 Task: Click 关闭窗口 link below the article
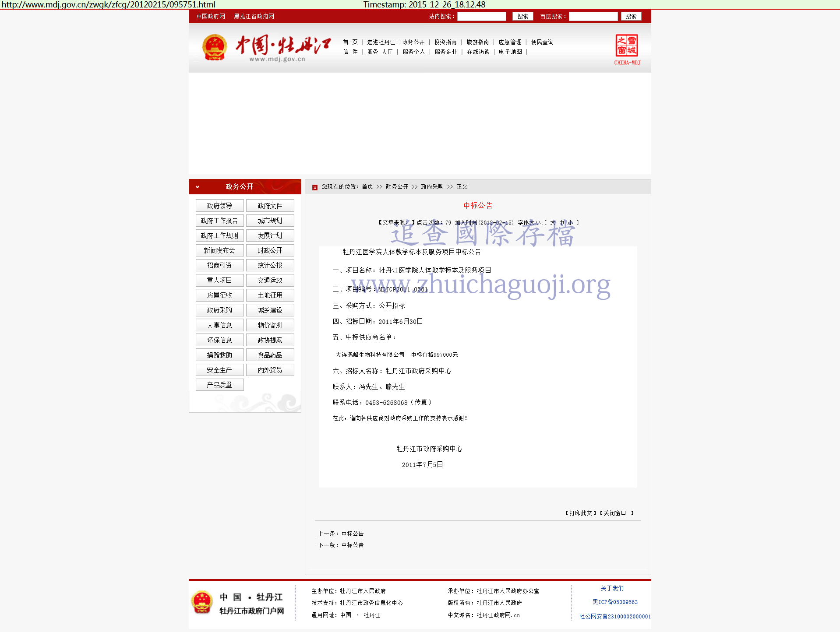(615, 513)
